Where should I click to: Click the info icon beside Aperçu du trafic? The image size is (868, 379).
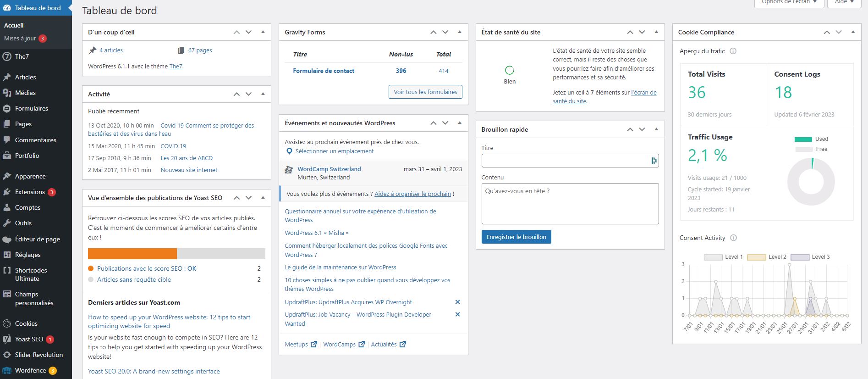(x=733, y=51)
